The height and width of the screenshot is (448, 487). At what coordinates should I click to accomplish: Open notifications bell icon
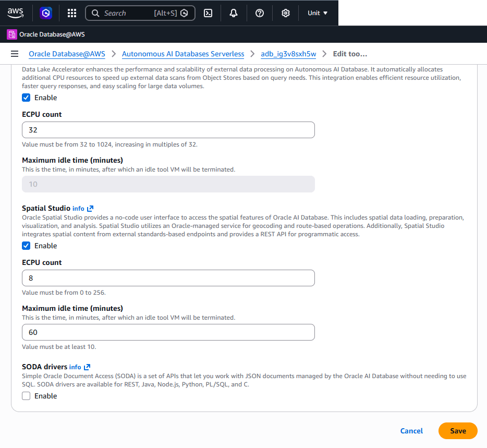tap(234, 13)
